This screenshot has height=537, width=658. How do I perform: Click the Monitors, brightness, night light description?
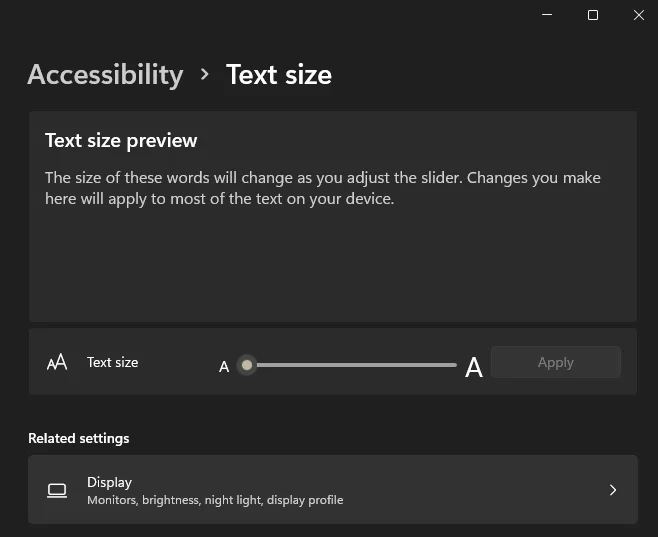point(215,500)
